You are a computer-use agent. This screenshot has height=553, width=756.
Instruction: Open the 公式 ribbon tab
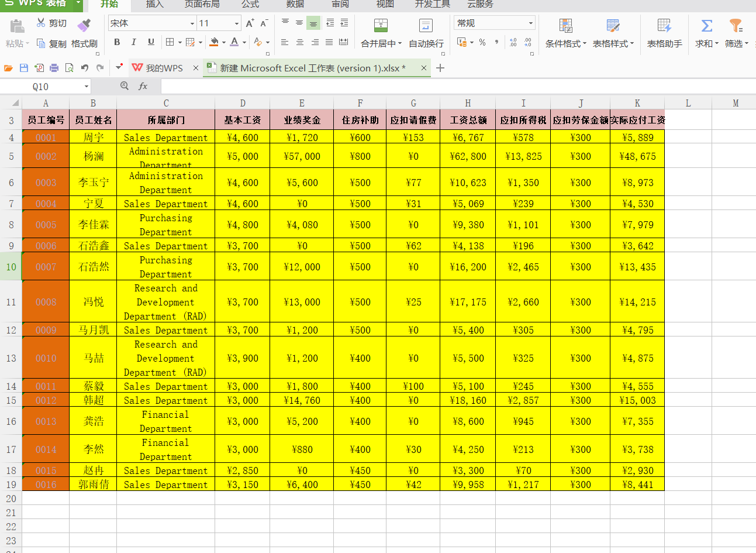[x=250, y=4]
